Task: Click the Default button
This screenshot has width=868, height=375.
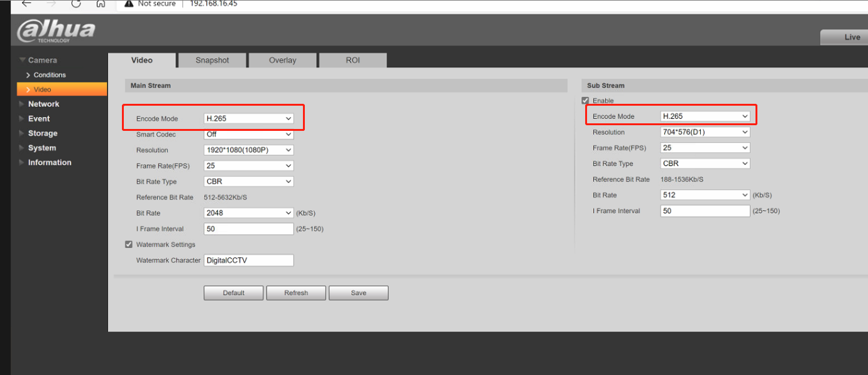Action: 233,293
